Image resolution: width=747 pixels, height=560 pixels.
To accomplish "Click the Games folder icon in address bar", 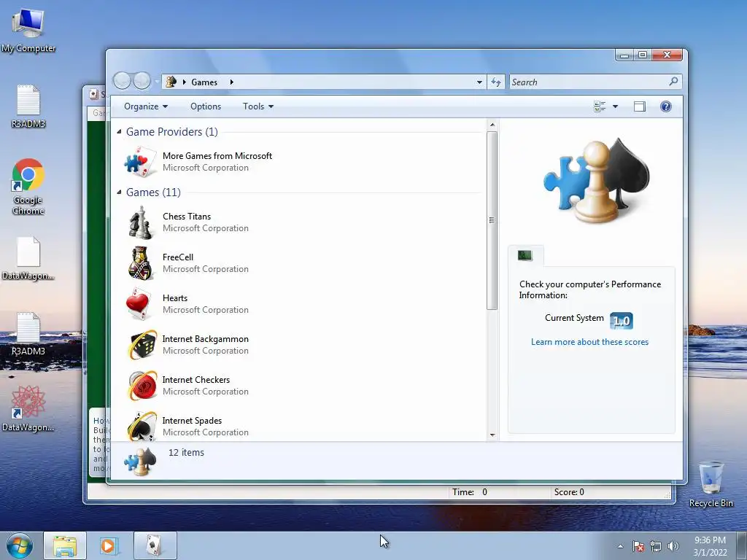I will pyautogui.click(x=171, y=82).
